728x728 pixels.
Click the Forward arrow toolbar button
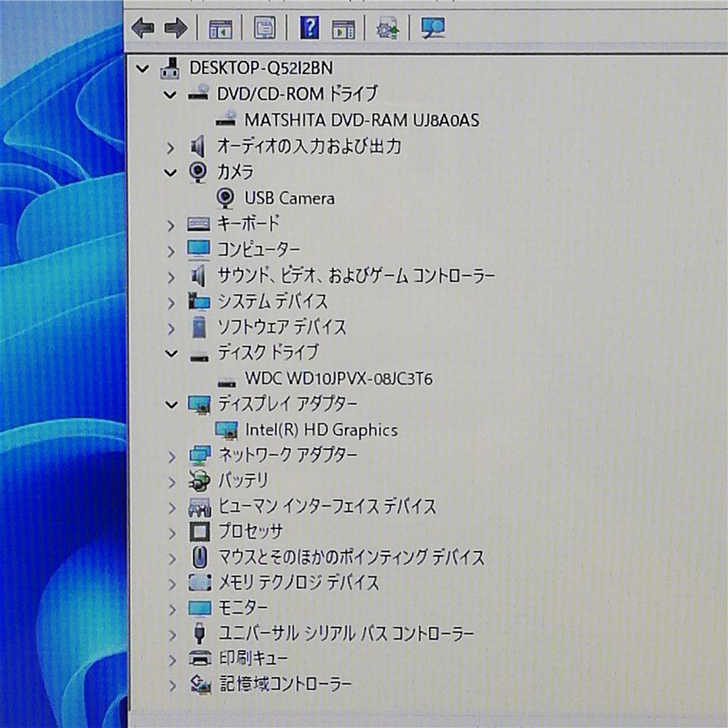(x=176, y=28)
